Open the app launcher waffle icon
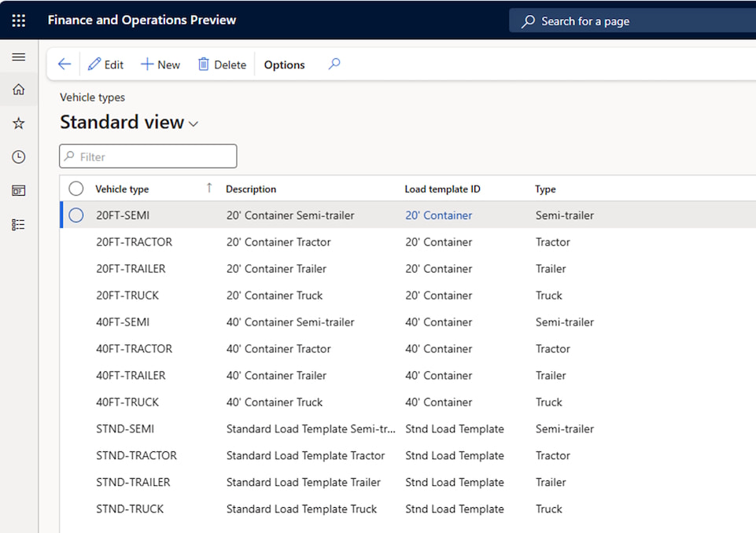This screenshot has width=756, height=533. click(19, 20)
